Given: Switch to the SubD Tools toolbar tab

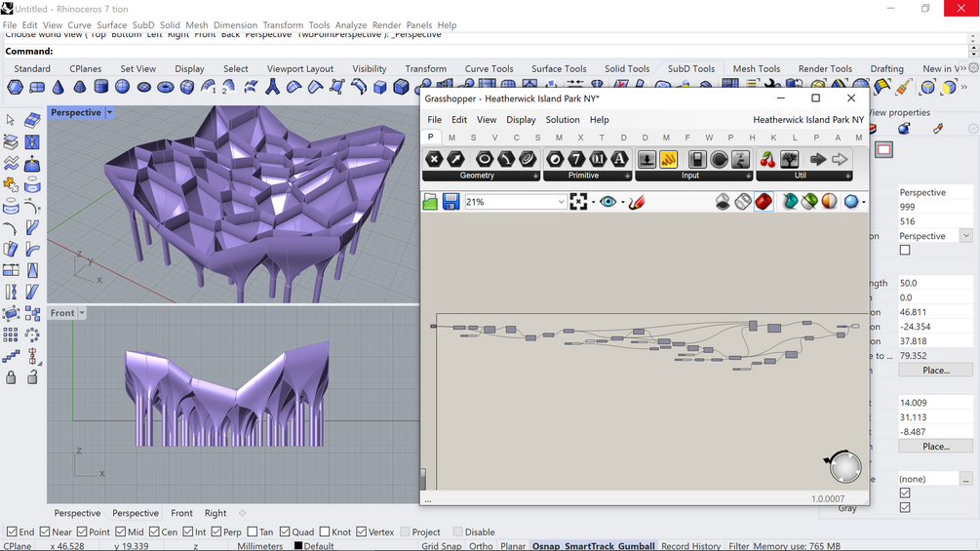Looking at the screenshot, I should (x=690, y=69).
